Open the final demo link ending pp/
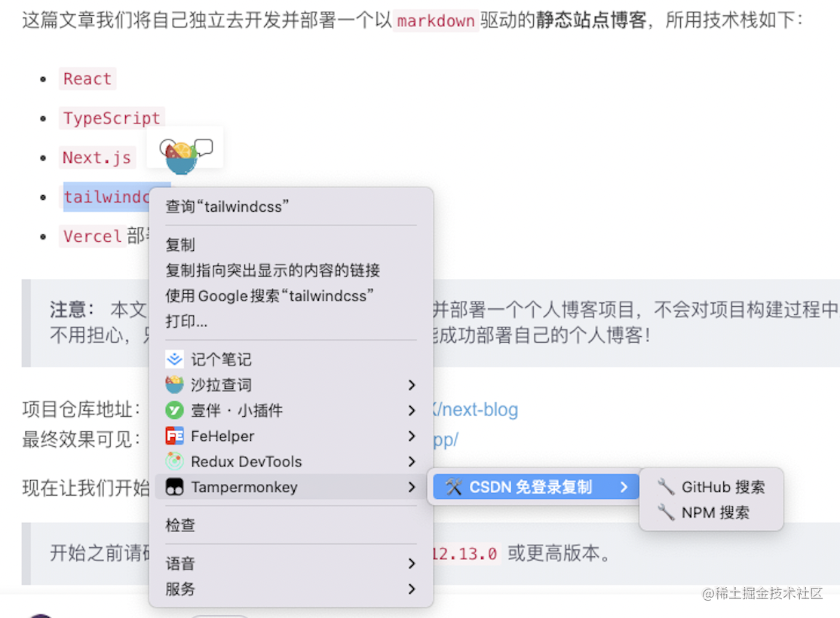The width and height of the screenshot is (840, 618). [x=446, y=439]
